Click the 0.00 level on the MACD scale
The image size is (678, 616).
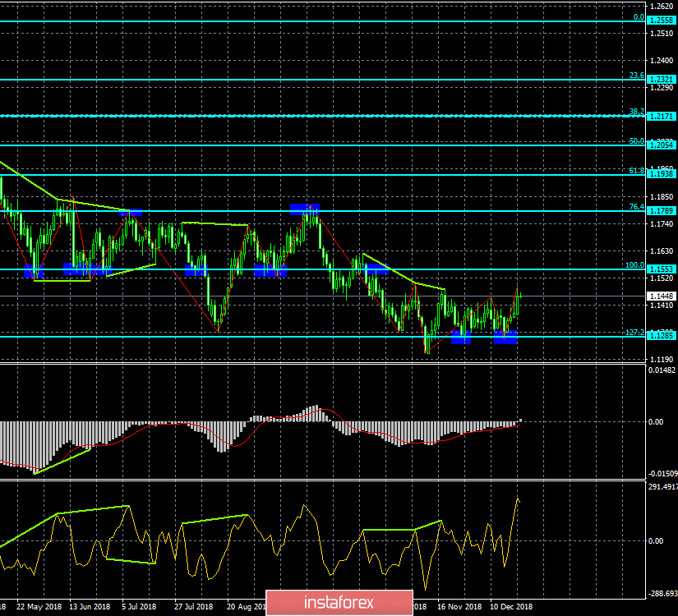click(x=656, y=422)
